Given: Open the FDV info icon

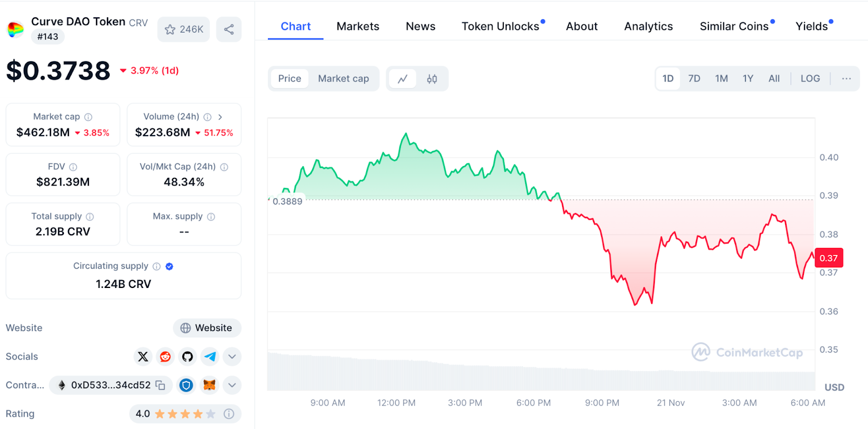Looking at the screenshot, I should (73, 167).
